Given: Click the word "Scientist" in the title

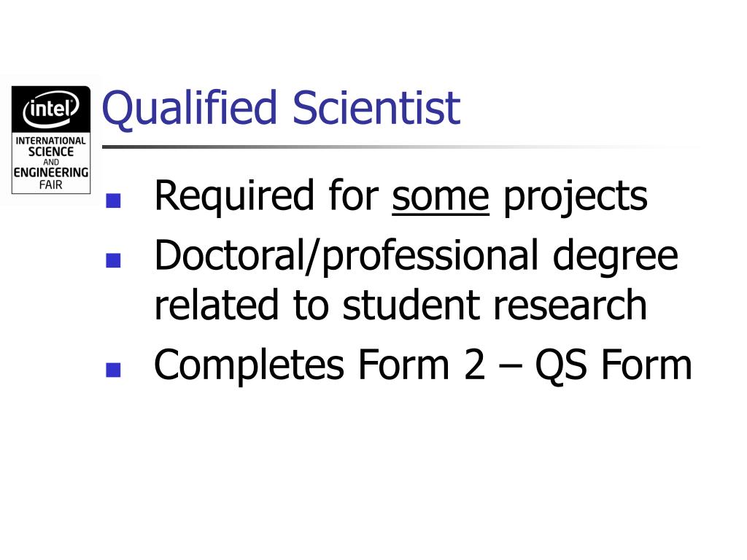Looking at the screenshot, I should pyautogui.click(x=376, y=107).
